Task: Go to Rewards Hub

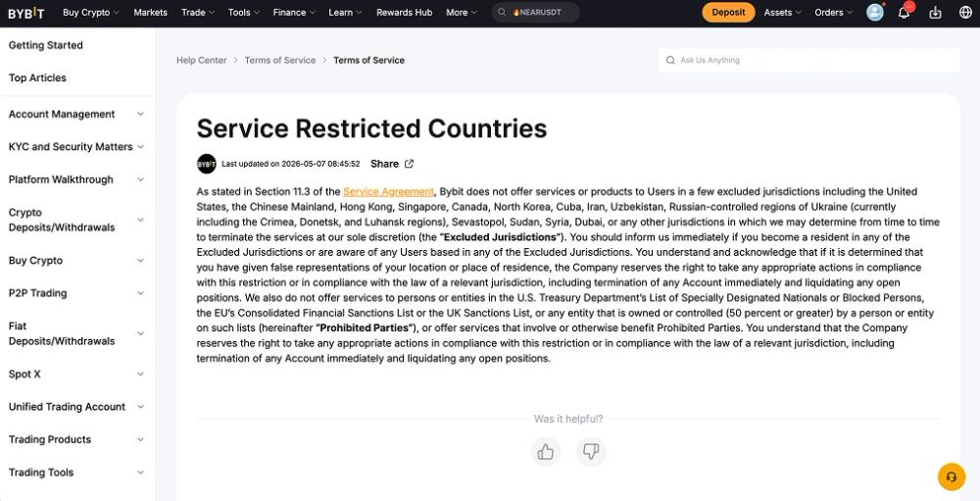Action: (x=404, y=13)
